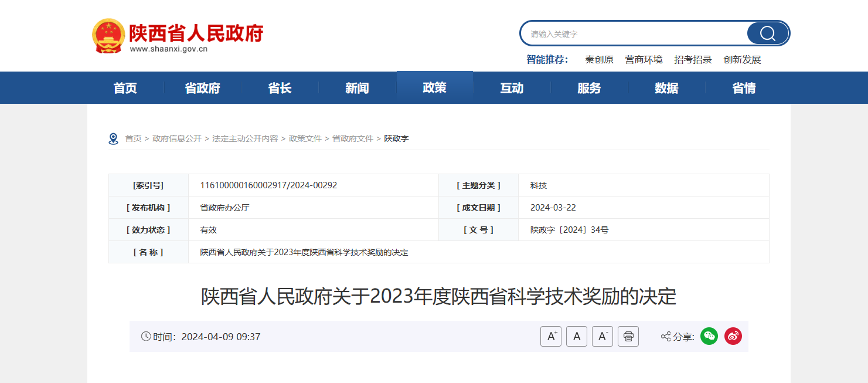Reset font size with middle A button
The width and height of the screenshot is (868, 383).
[577, 337]
